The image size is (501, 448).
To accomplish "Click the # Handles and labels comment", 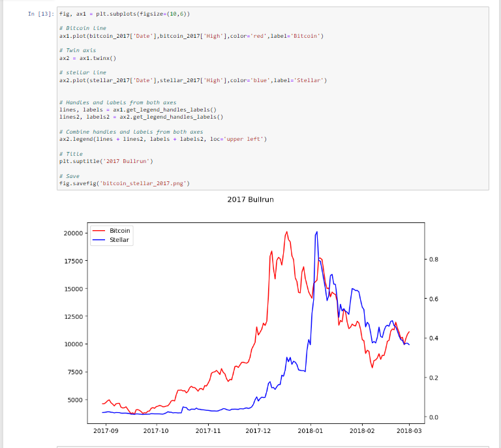I will pyautogui.click(x=118, y=102).
